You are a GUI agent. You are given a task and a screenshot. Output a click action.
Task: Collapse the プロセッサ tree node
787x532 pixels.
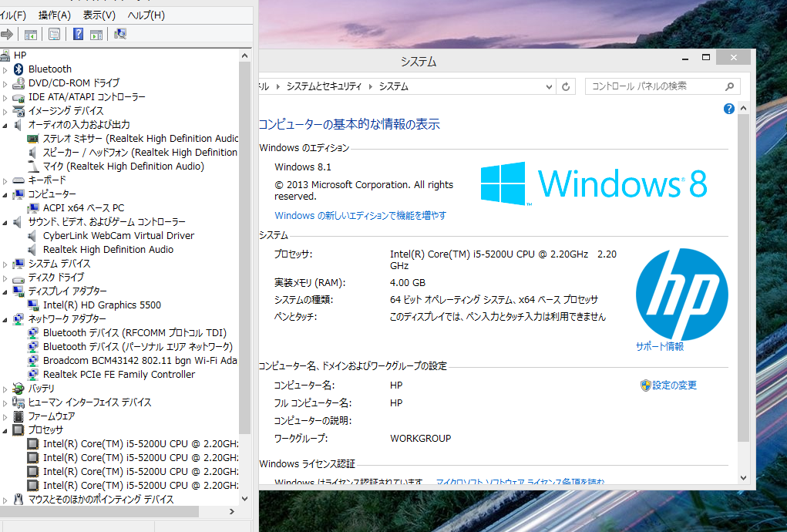tap(5, 431)
